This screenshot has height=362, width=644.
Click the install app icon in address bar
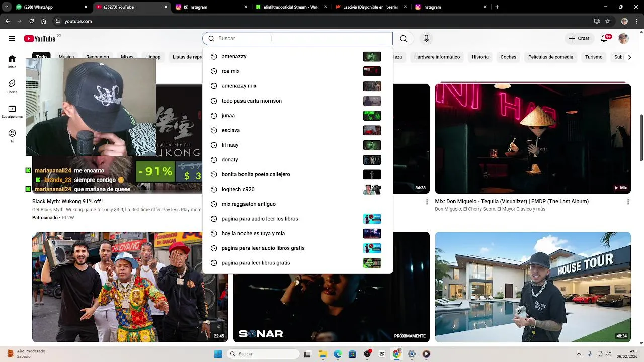[597, 21]
